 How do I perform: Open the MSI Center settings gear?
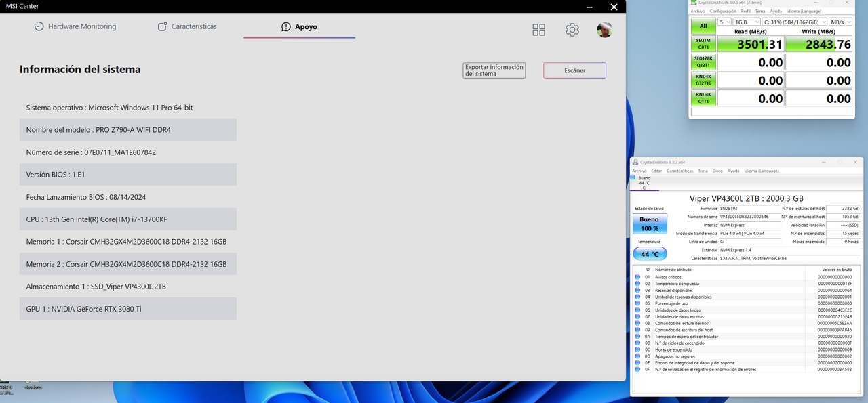572,30
